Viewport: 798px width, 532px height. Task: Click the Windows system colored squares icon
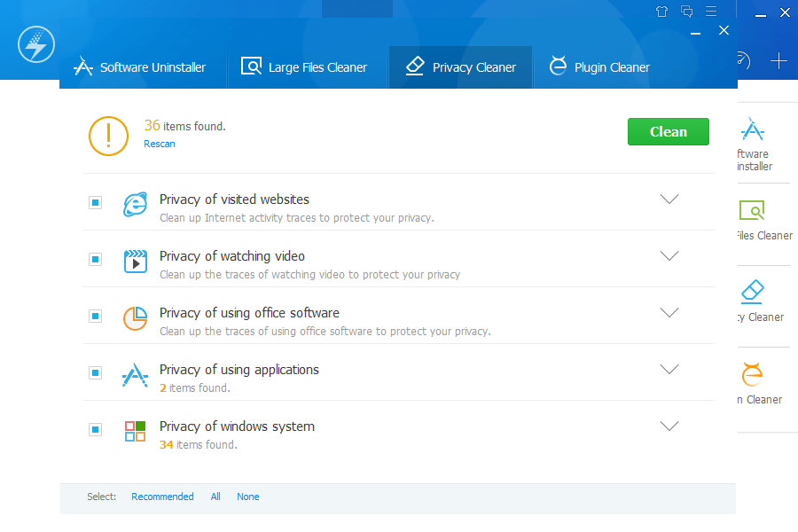(x=136, y=431)
